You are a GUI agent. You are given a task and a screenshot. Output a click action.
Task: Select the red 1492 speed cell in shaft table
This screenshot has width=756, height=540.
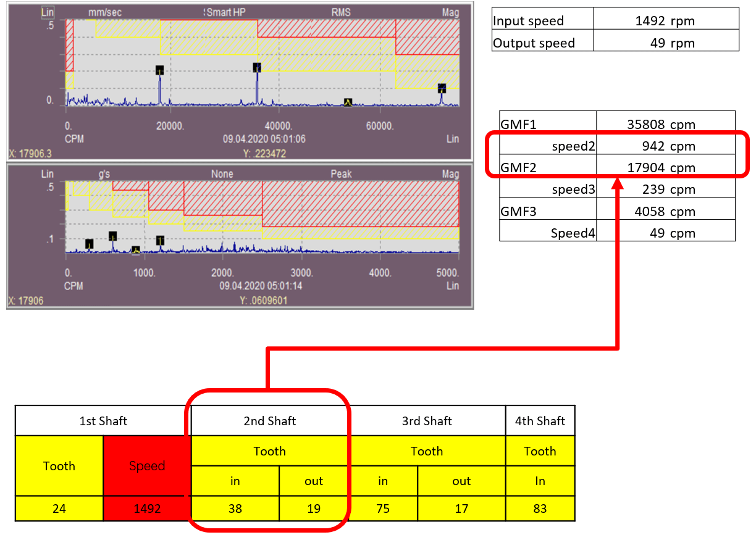tap(147, 509)
